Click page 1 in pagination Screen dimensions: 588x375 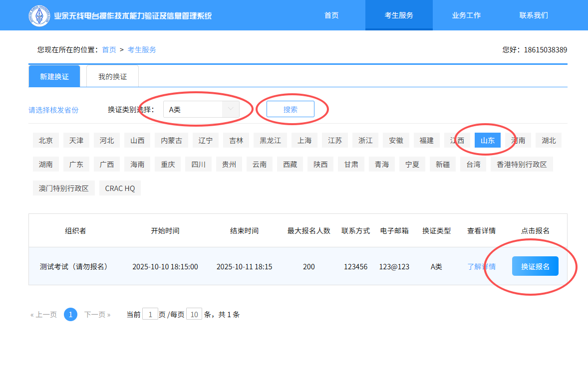pyautogui.click(x=70, y=314)
